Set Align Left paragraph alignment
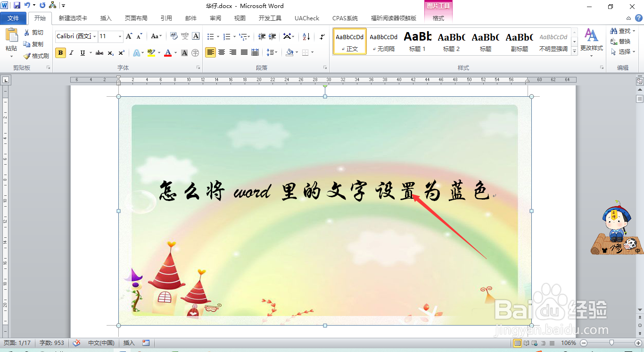The height and width of the screenshot is (352, 644). 210,52
